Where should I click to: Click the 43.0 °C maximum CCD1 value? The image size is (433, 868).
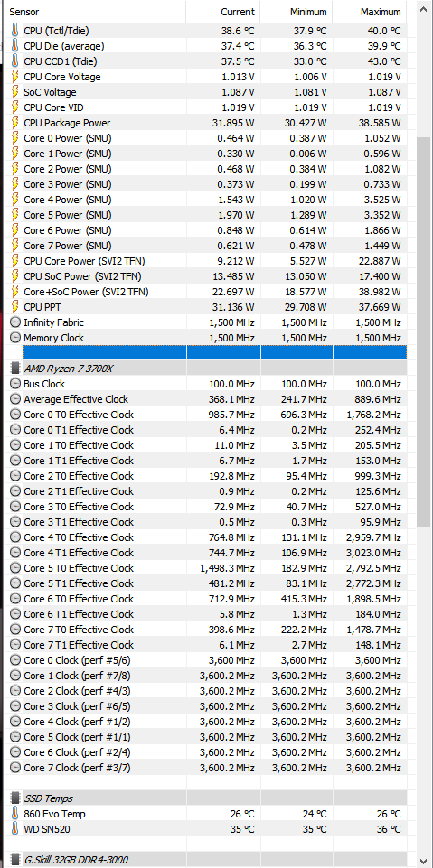click(383, 61)
